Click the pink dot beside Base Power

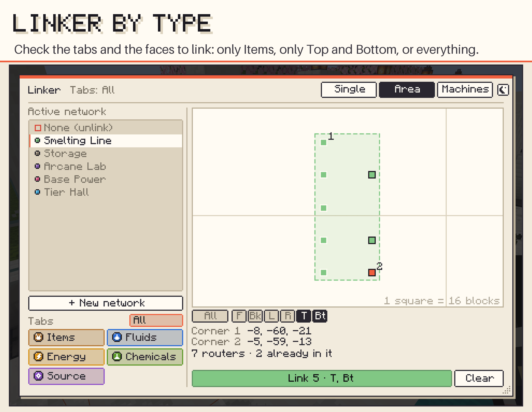(38, 179)
